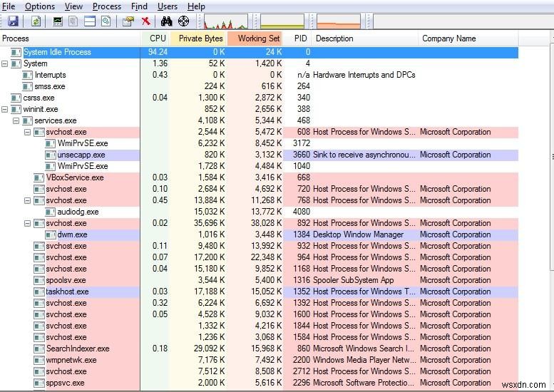Sort by the PID column header
Image resolution: width=554 pixels, height=392 pixels.
(298, 38)
